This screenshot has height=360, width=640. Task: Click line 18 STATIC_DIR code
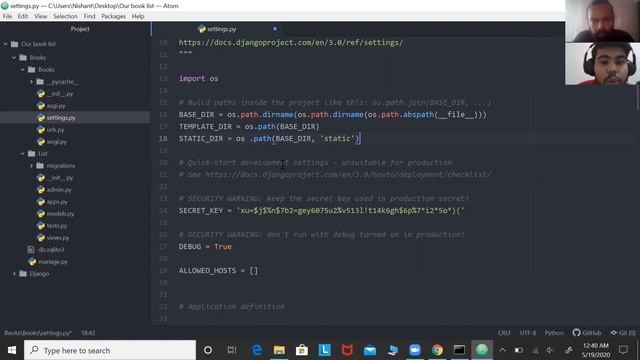point(269,139)
